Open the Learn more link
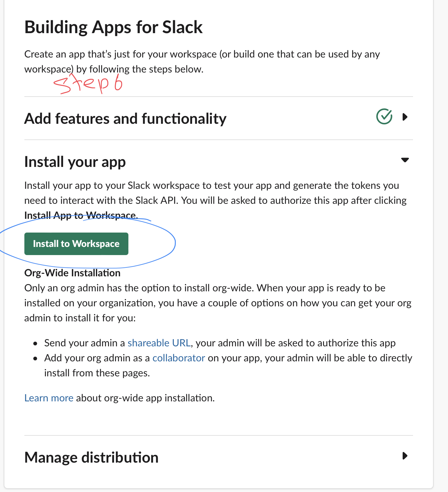The height and width of the screenshot is (492, 448). point(49,398)
